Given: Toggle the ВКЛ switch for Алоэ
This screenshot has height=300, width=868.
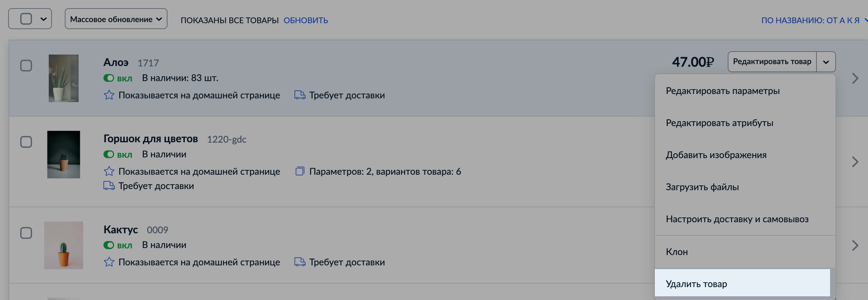Looking at the screenshot, I should pos(109,78).
